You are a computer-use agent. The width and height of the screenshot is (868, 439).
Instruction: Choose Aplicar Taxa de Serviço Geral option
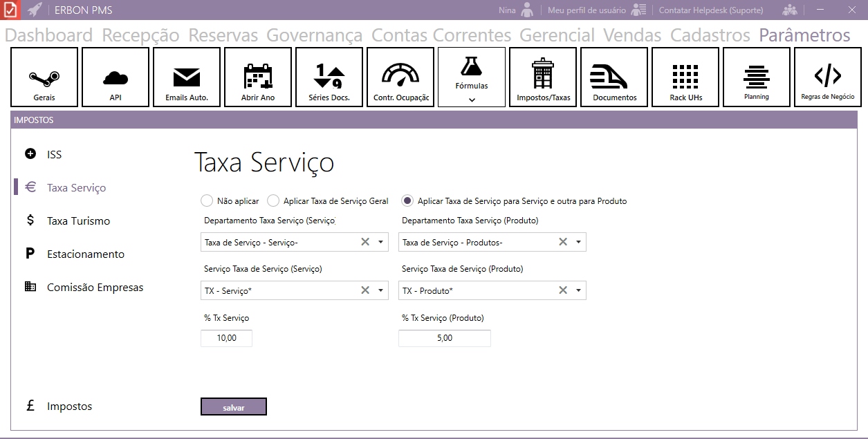pyautogui.click(x=273, y=201)
